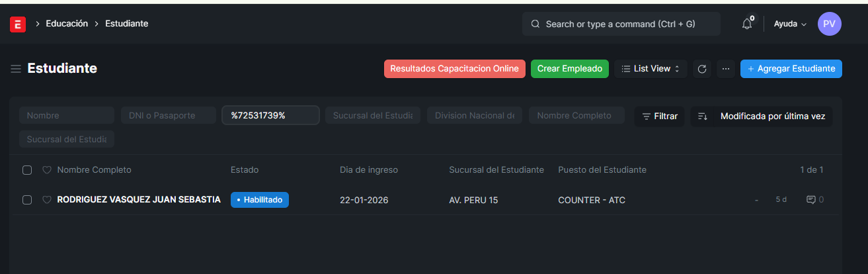
Task: Click Resultados Capacitacion Online button
Action: [x=454, y=69]
